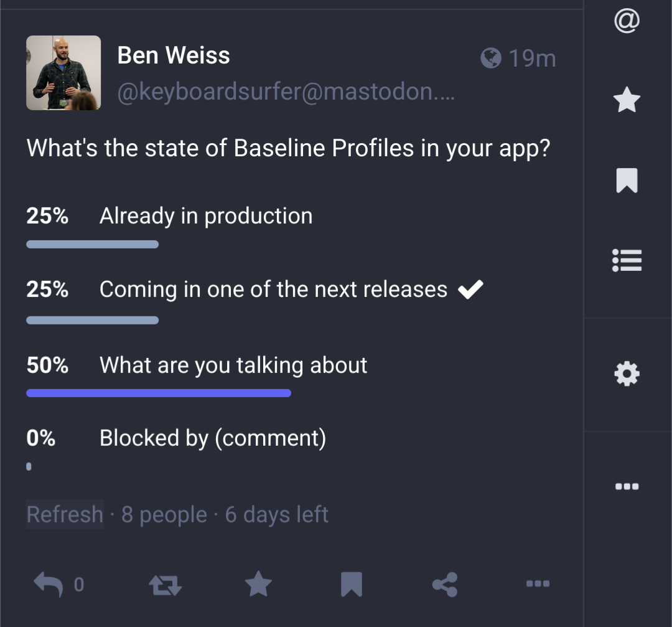Refresh the poll results

(65, 514)
